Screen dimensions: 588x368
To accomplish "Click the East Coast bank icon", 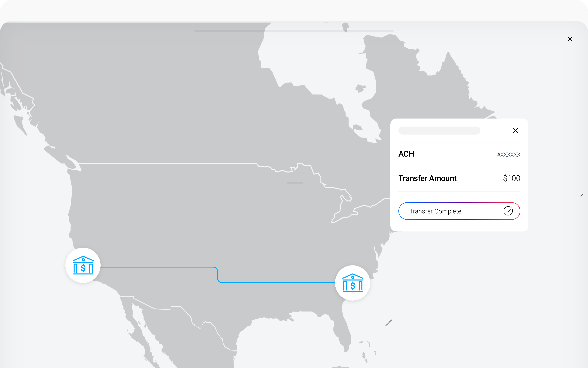I will click(352, 283).
